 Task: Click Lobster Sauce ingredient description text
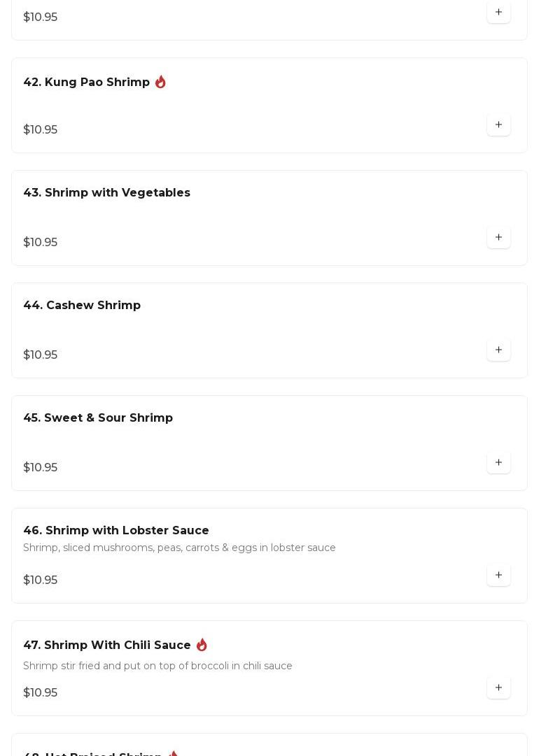pyautogui.click(x=179, y=548)
